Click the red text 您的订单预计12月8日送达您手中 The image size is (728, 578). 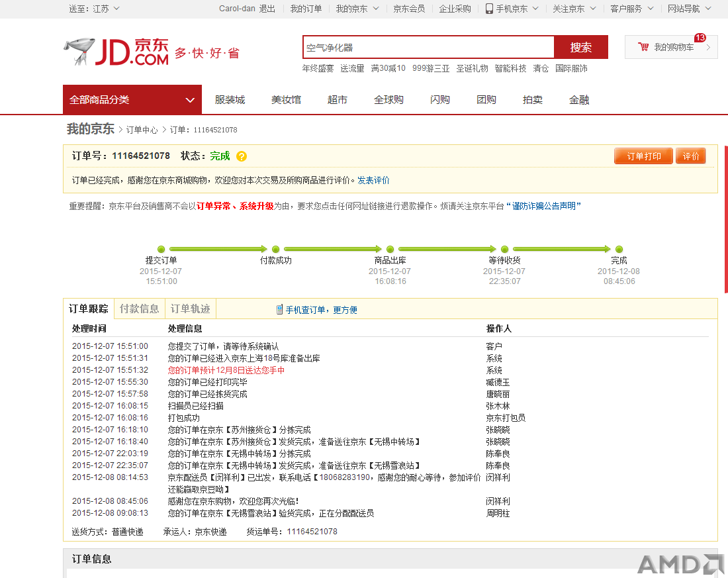(x=226, y=370)
